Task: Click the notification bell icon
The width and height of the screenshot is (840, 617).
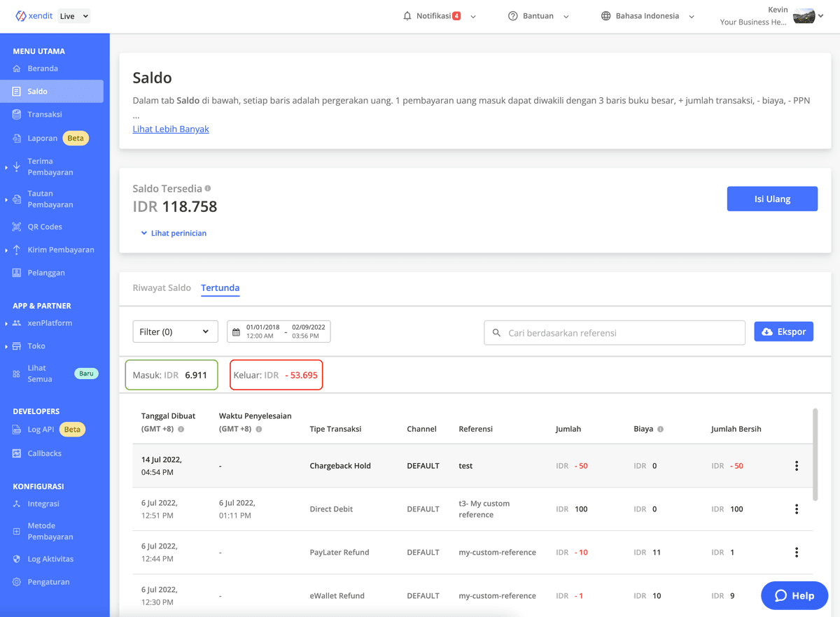Action: [407, 16]
